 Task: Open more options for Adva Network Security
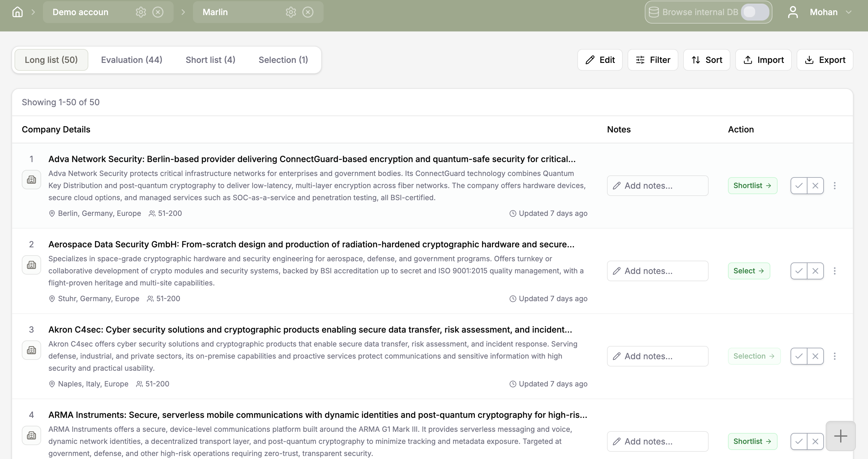pos(835,186)
